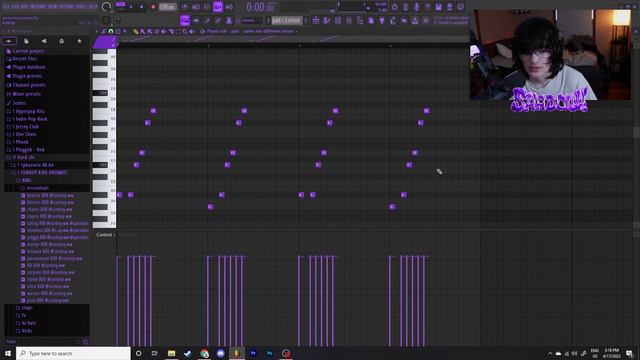Screen dimensions: 640x360
Task: Open the EDIT menu
Action: coord(15,7)
